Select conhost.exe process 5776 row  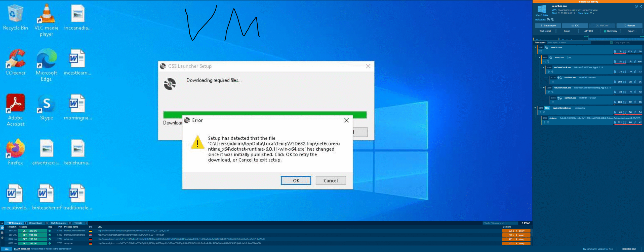point(596,80)
